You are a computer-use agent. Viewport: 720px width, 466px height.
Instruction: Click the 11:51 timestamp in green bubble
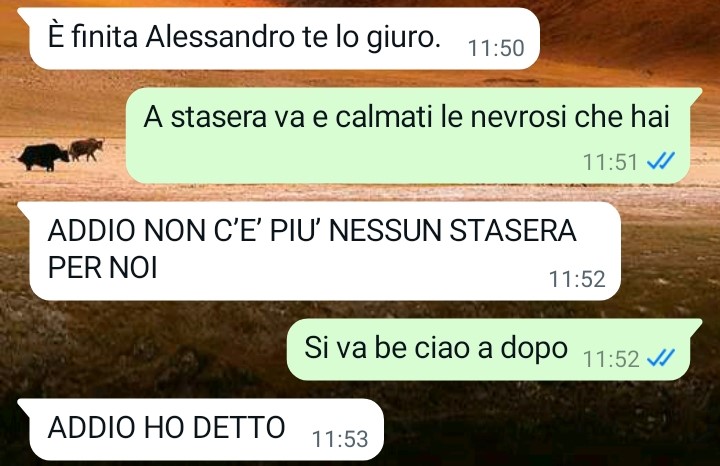[x=610, y=162]
